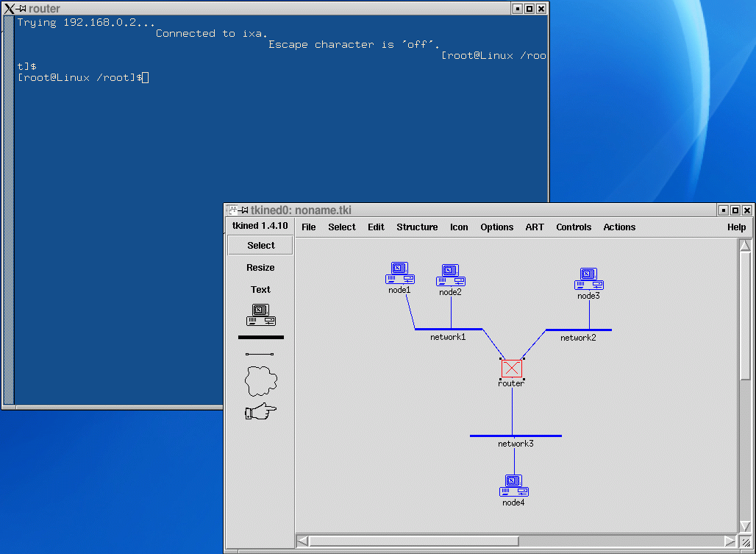Open the File menu
This screenshot has height=554, width=756.
point(309,227)
